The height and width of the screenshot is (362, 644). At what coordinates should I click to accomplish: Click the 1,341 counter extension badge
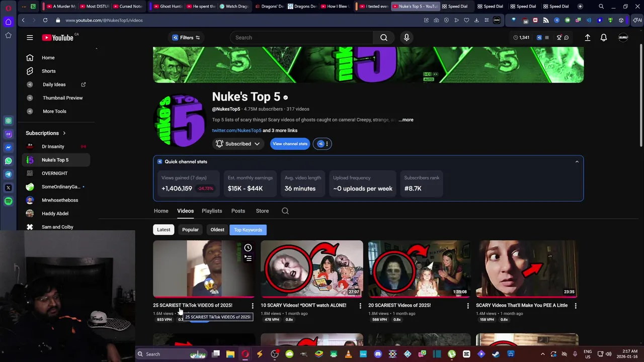[521, 38]
